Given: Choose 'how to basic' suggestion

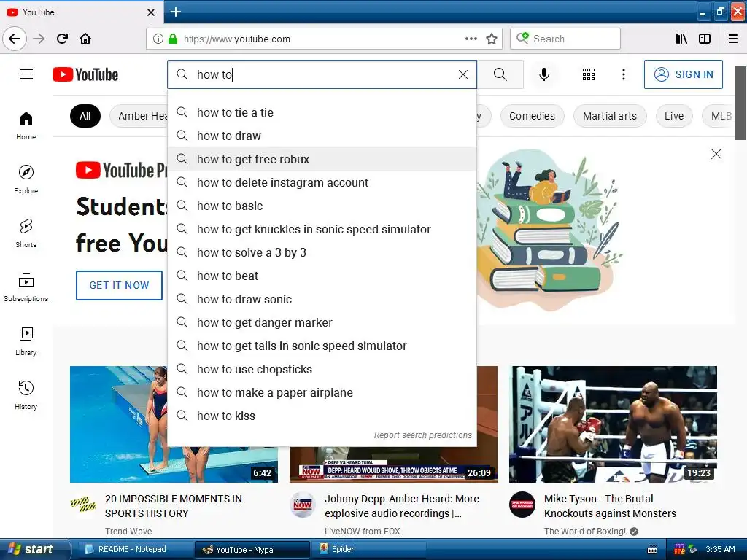Looking at the screenshot, I should (x=322, y=206).
